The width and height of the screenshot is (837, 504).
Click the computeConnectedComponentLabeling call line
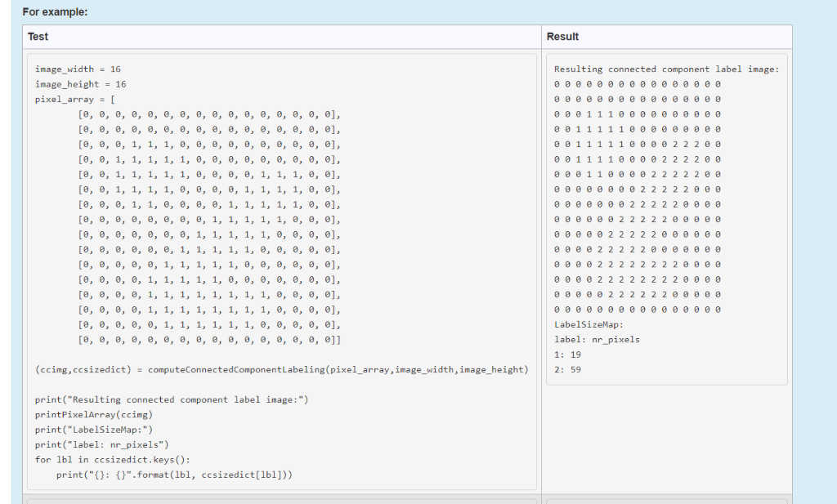click(x=282, y=369)
